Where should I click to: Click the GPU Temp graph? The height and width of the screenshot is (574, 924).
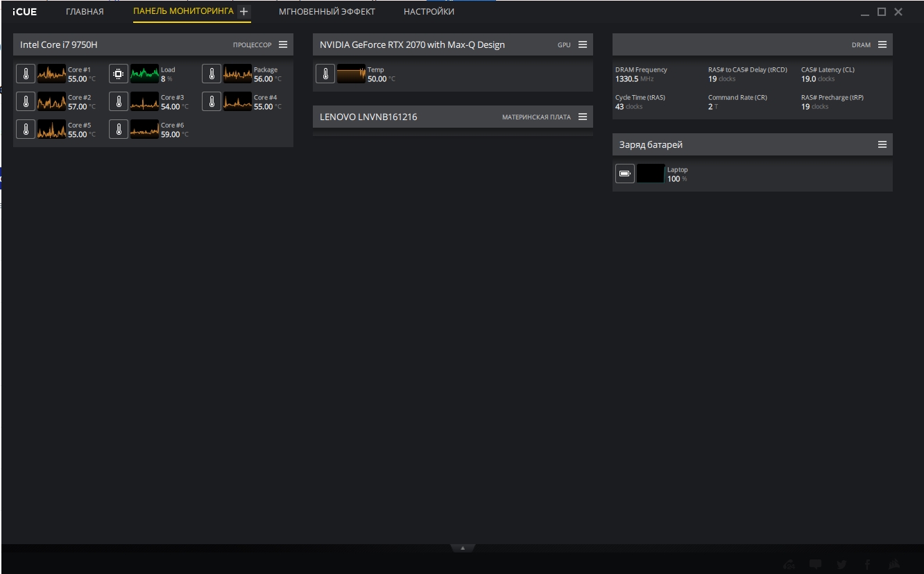coord(351,74)
